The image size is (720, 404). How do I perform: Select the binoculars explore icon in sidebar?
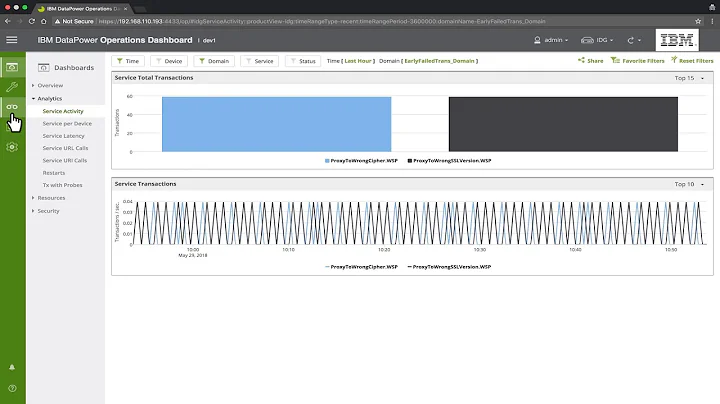pos(12,107)
